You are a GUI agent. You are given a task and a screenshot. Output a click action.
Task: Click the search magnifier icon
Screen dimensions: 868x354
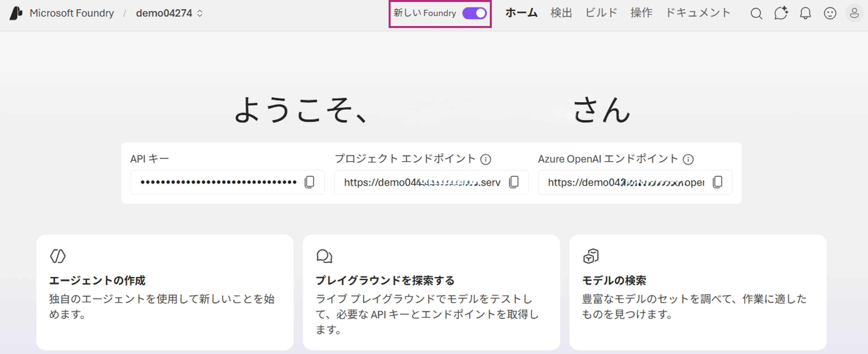756,13
